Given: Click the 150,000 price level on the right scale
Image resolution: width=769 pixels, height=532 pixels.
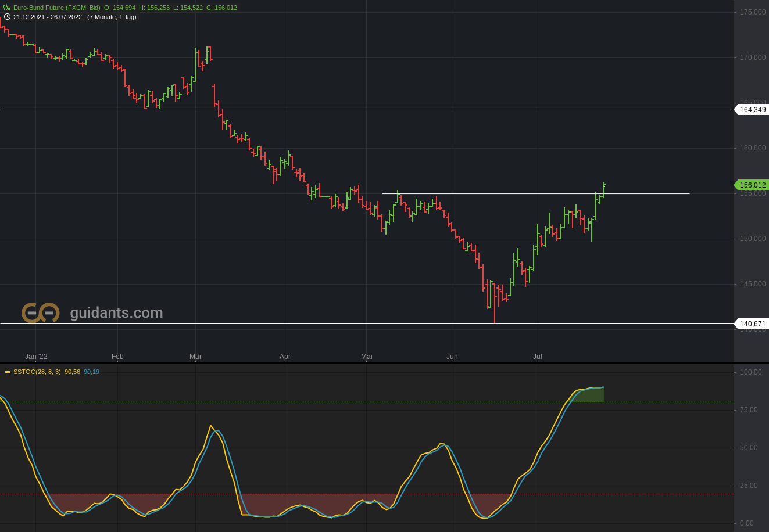Looking at the screenshot, I should point(753,239).
